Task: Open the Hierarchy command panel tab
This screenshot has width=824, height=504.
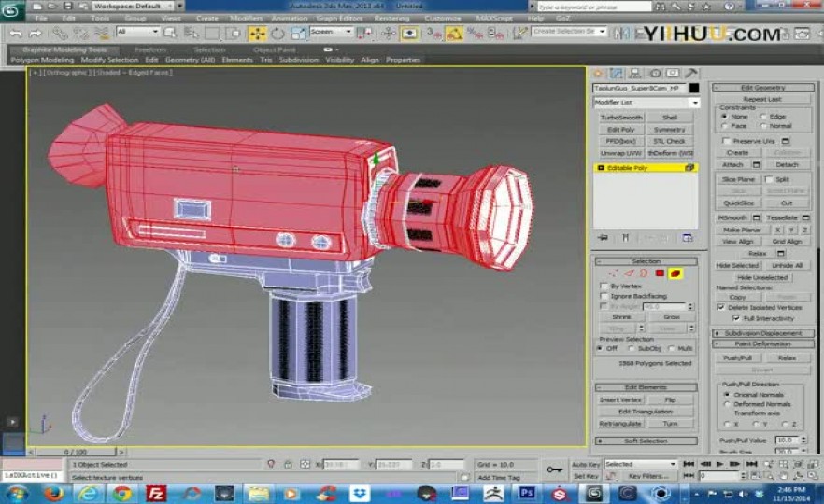Action: click(x=635, y=74)
